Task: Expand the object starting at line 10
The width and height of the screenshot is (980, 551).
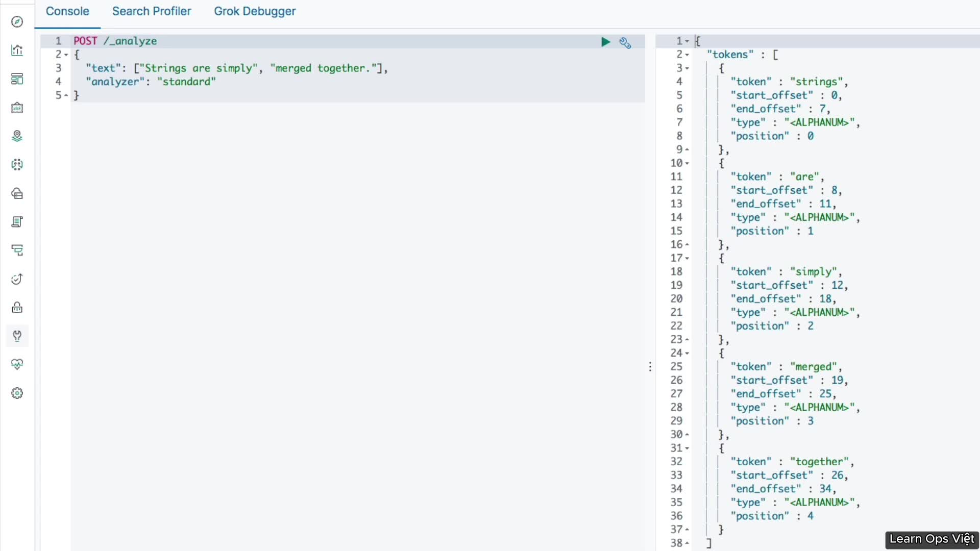Action: [x=689, y=163]
